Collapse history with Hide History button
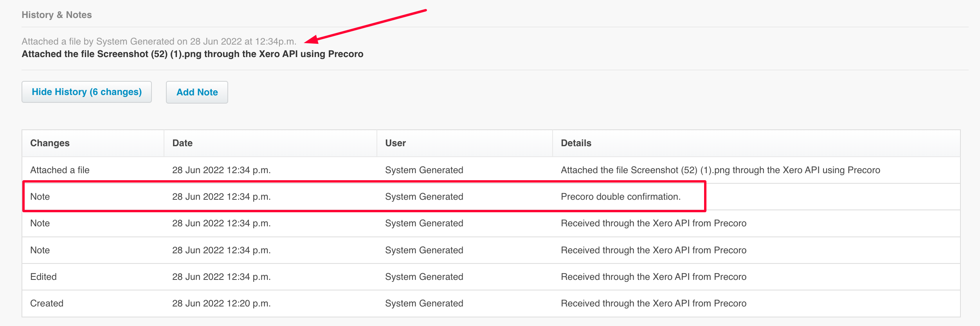This screenshot has width=980, height=326. (86, 92)
